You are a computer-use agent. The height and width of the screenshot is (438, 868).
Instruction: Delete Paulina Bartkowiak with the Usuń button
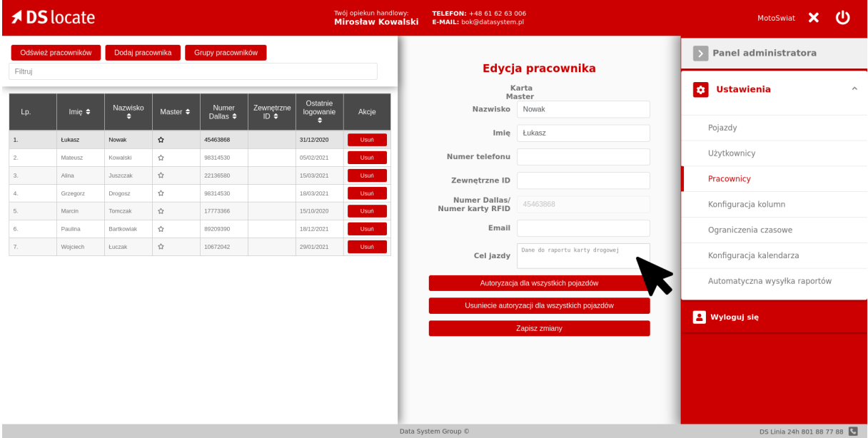click(367, 229)
